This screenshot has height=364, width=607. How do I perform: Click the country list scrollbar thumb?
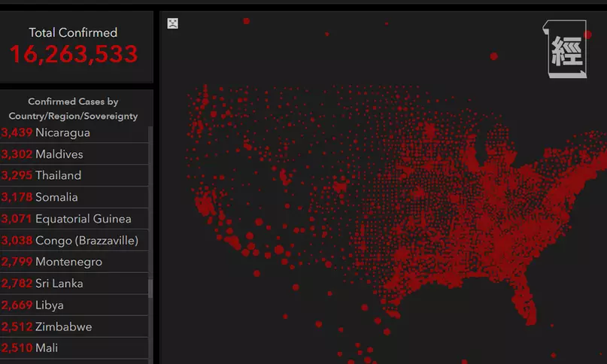[x=150, y=288]
